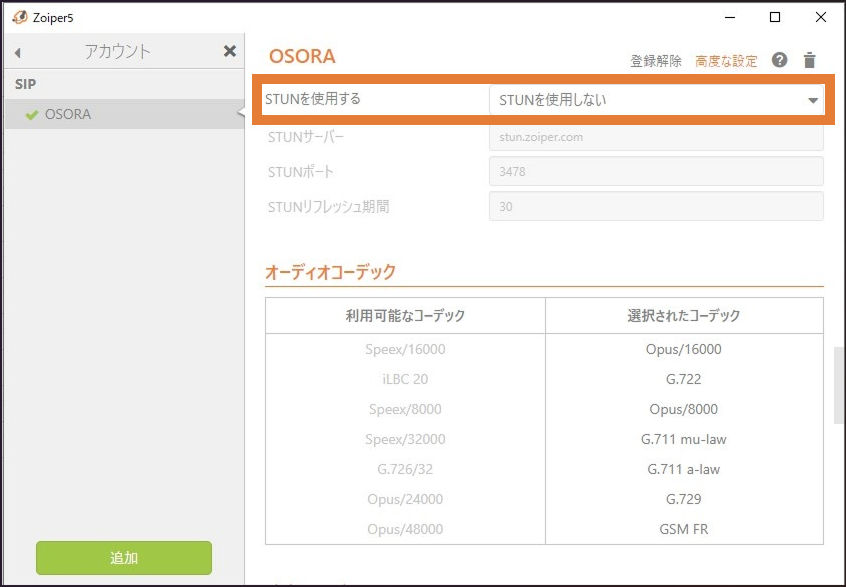Click the help question mark icon

(780, 60)
